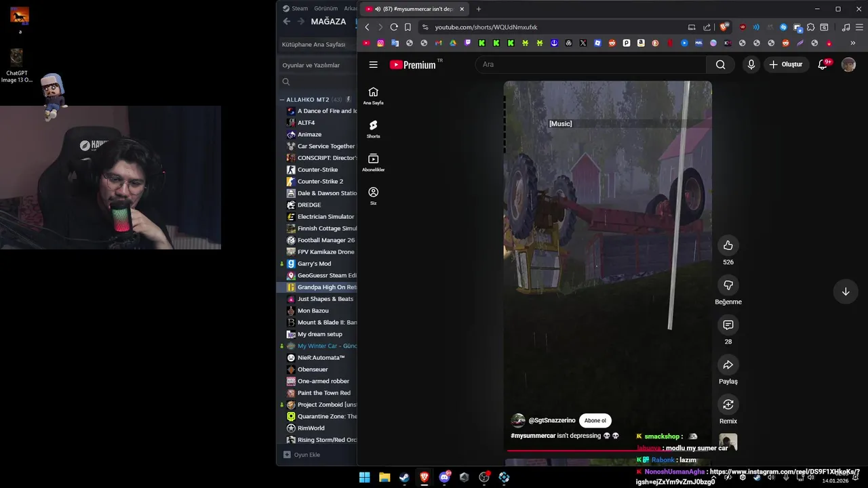This screenshot has height=488, width=868.
Task: Open the MAĞAZA tab in Steam
Action: click(x=328, y=22)
